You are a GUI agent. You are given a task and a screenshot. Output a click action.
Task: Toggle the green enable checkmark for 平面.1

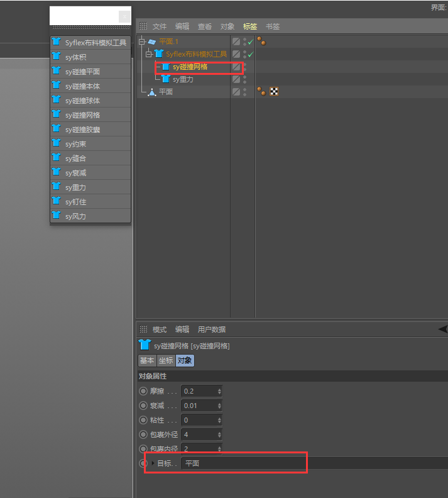[x=251, y=42]
